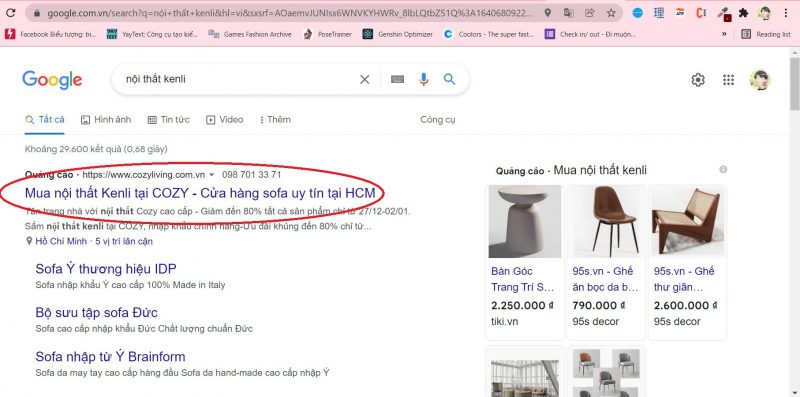
Task: Open Facebook Biểu tượng bookmark
Action: pos(50,34)
